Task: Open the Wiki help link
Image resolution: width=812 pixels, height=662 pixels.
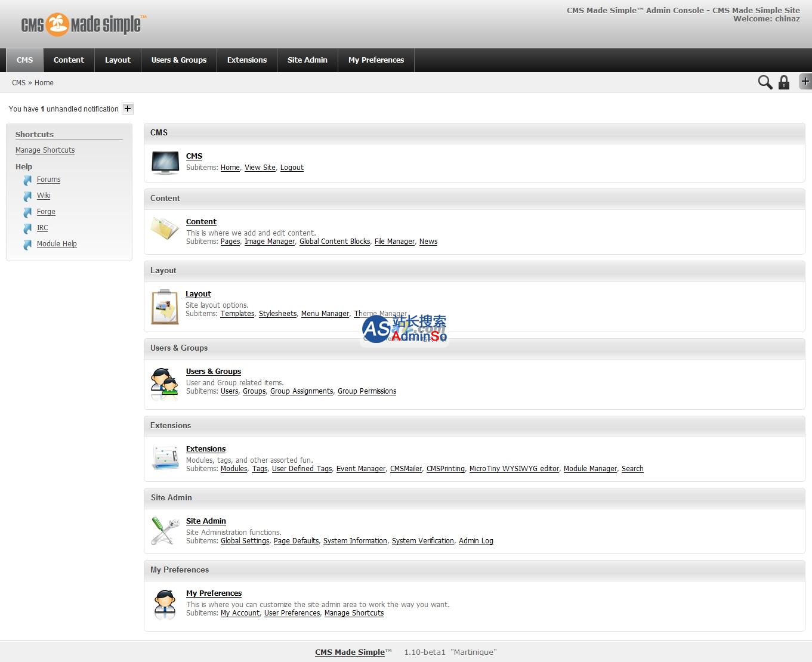Action: pos(44,196)
